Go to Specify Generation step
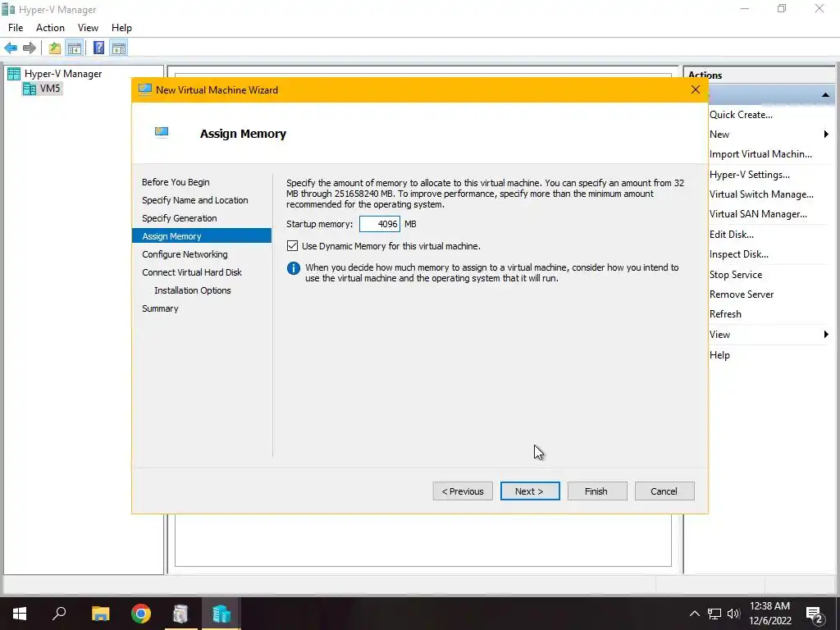This screenshot has height=630, width=840. point(180,218)
